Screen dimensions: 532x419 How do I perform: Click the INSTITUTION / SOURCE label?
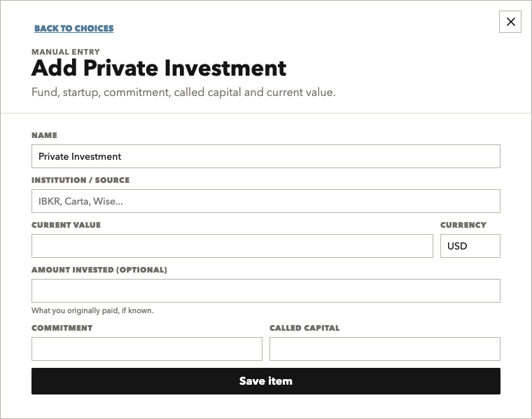tap(80, 180)
